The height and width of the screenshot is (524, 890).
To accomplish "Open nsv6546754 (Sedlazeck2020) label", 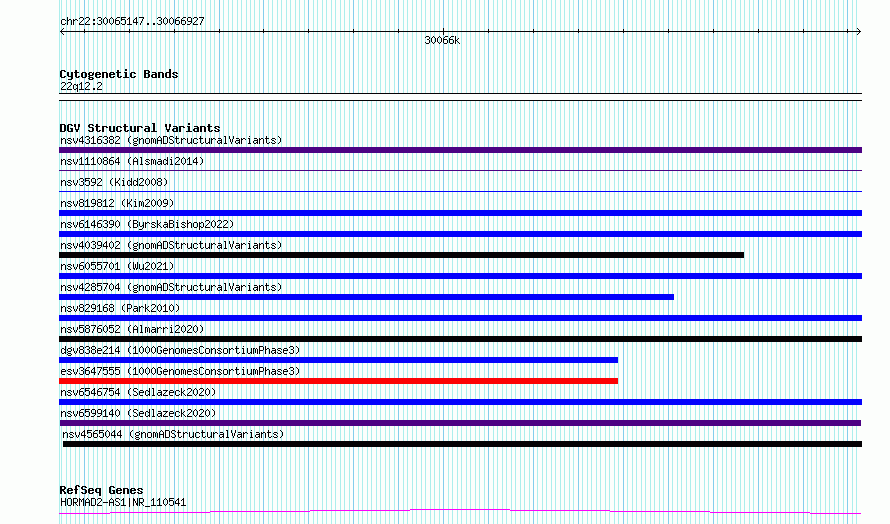I will (138, 392).
